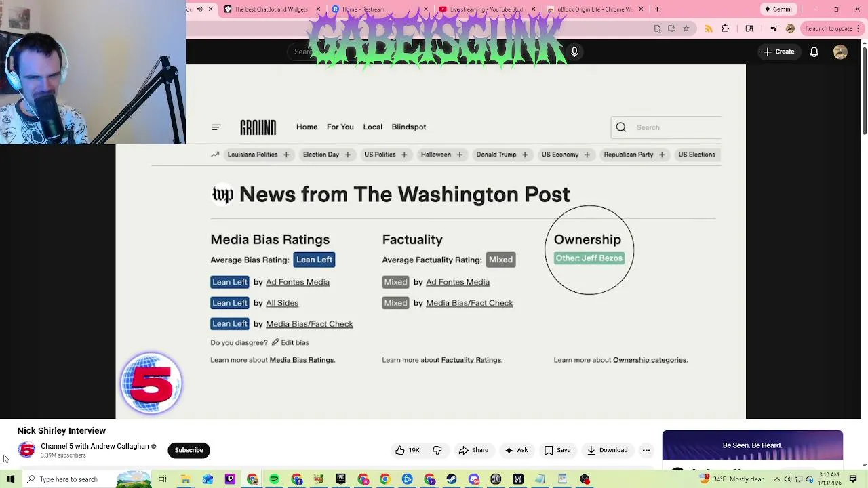
Task: Open the Chrome extensions puzzle icon
Action: click(x=726, y=28)
